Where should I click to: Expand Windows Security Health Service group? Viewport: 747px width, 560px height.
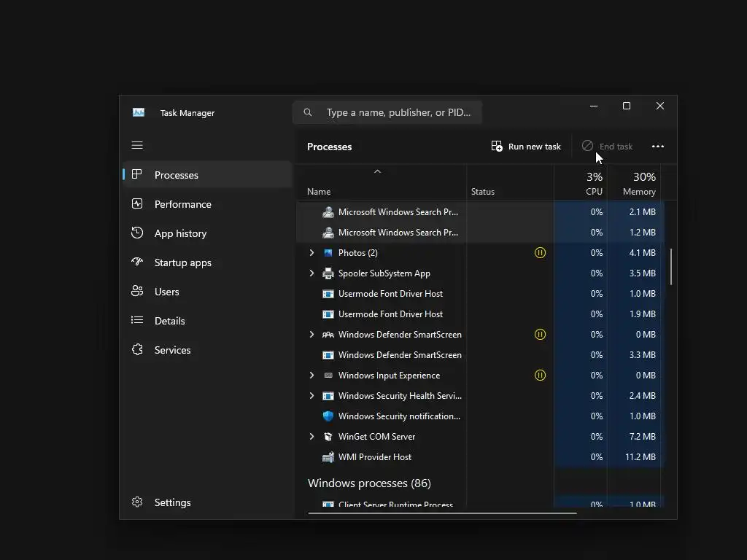click(311, 396)
